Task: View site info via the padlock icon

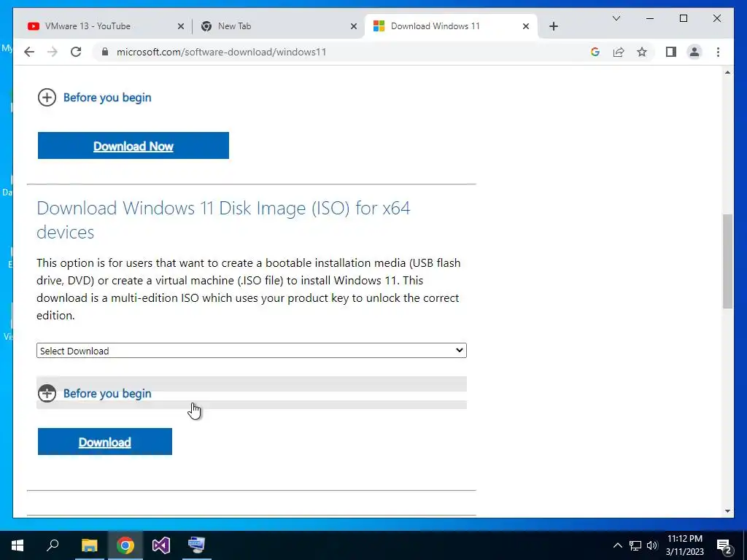Action: 105,52
